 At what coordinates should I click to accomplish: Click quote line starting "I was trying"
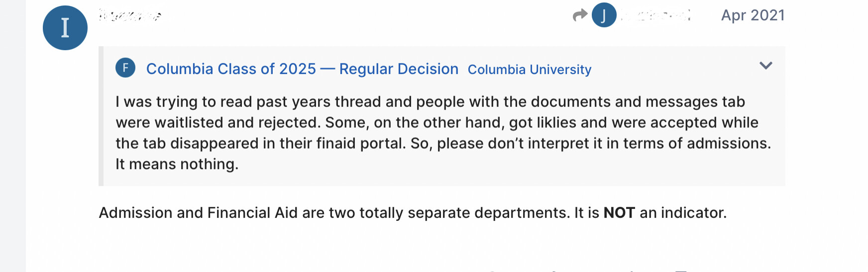pyautogui.click(x=430, y=101)
